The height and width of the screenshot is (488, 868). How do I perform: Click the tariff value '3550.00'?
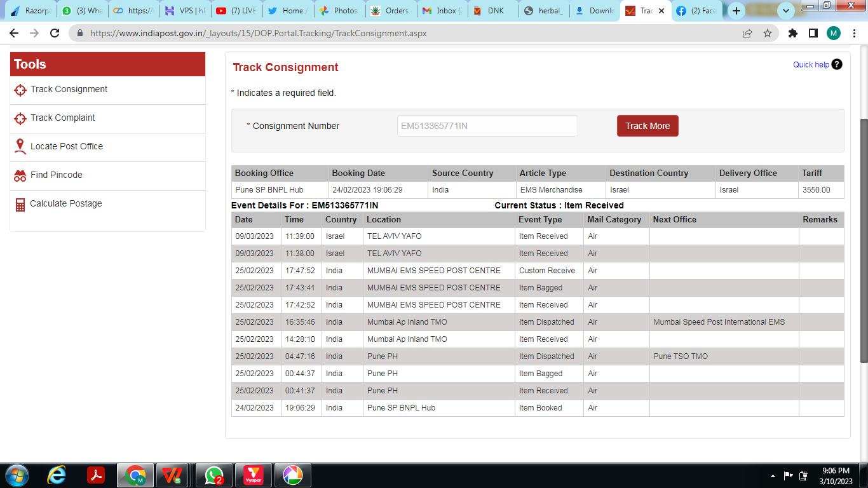817,190
